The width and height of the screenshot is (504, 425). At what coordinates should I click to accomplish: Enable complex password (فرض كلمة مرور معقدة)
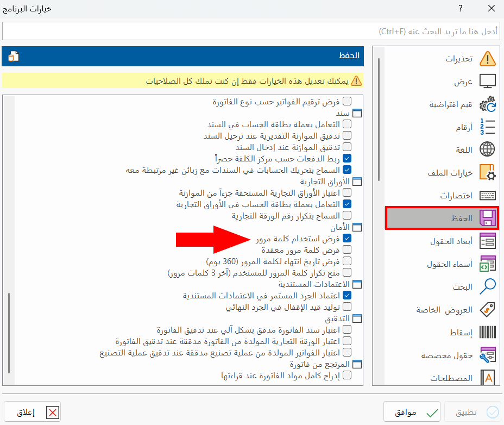348,249
